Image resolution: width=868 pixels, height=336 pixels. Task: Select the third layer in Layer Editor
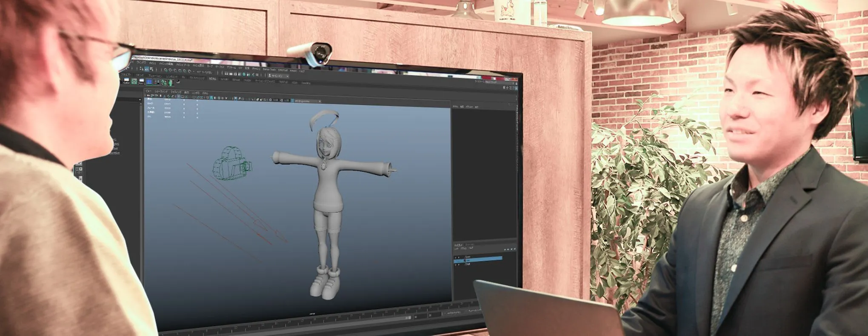coord(468,264)
